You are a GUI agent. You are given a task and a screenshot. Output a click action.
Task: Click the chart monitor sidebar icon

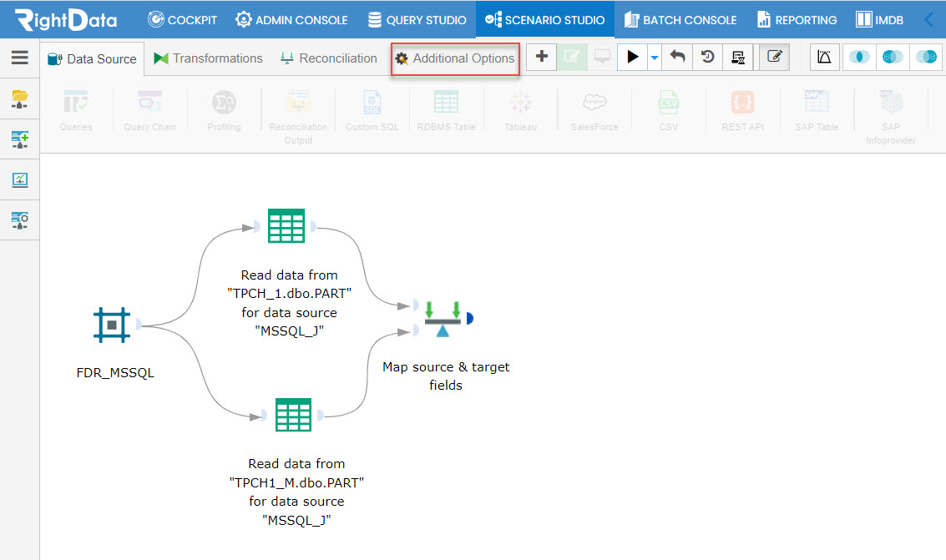pyautogui.click(x=20, y=179)
